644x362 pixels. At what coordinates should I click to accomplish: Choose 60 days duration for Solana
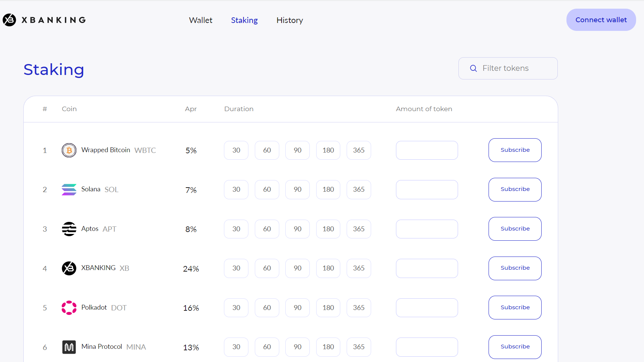pos(267,189)
